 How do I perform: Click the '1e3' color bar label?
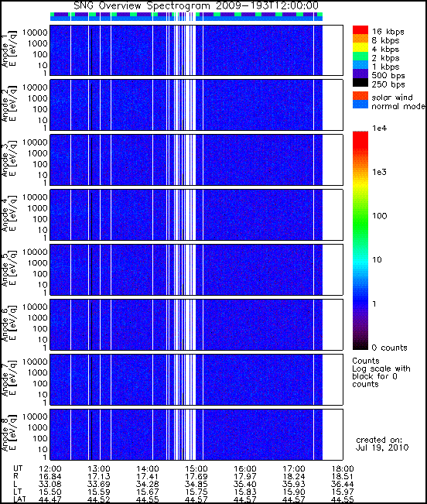point(379,172)
